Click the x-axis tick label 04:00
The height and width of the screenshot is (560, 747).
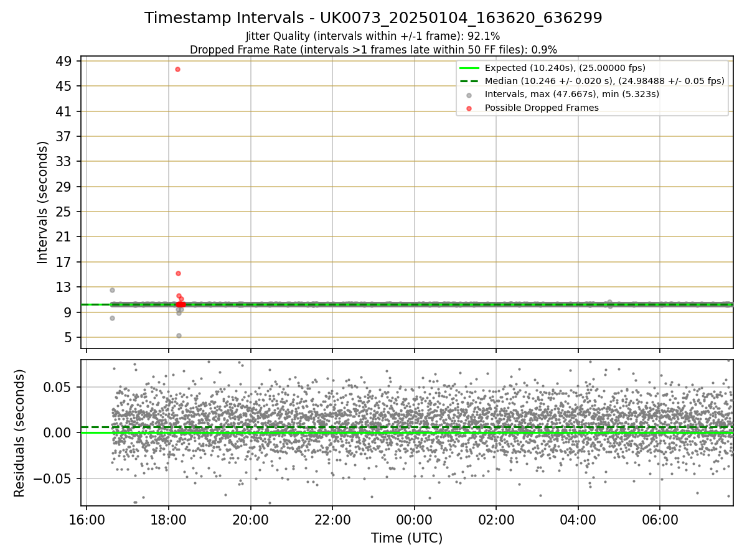point(578,520)
